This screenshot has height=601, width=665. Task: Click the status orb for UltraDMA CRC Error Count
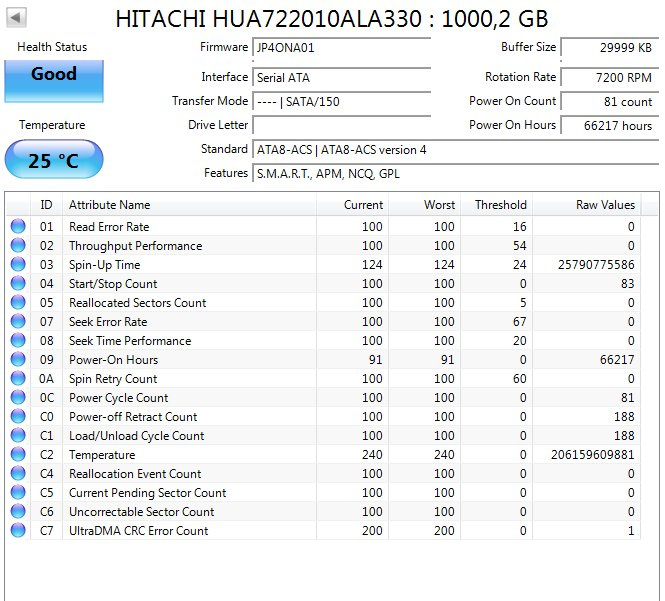click(x=18, y=530)
